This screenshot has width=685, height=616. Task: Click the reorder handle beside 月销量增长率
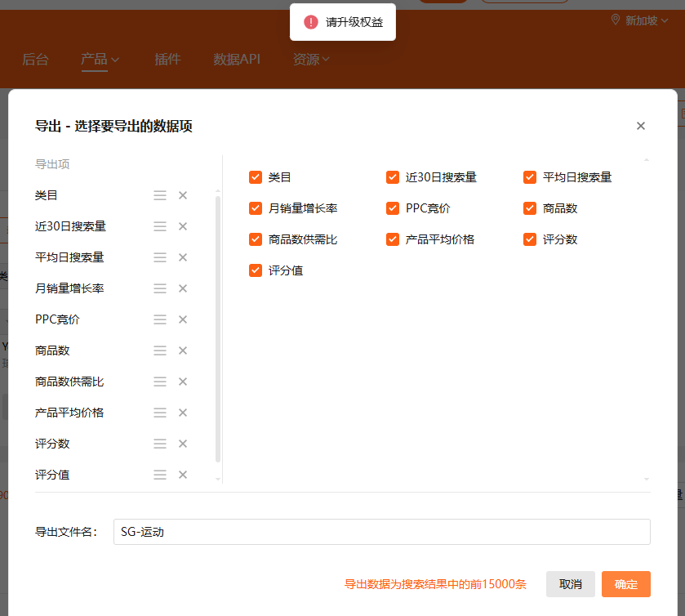click(160, 288)
